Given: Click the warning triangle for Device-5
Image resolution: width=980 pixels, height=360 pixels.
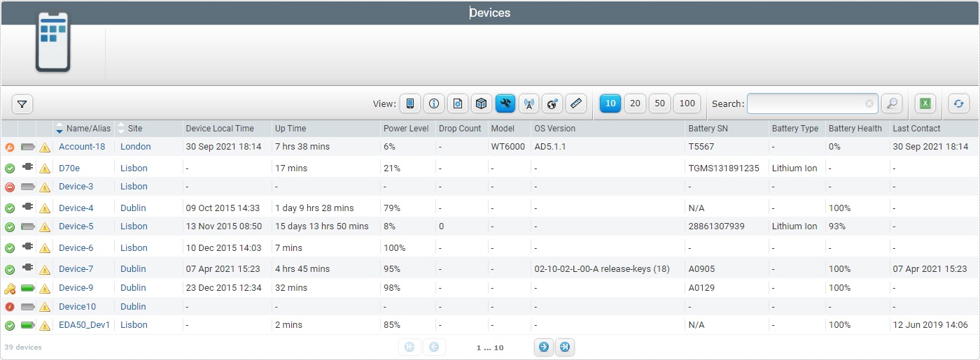Looking at the screenshot, I should point(45,227).
